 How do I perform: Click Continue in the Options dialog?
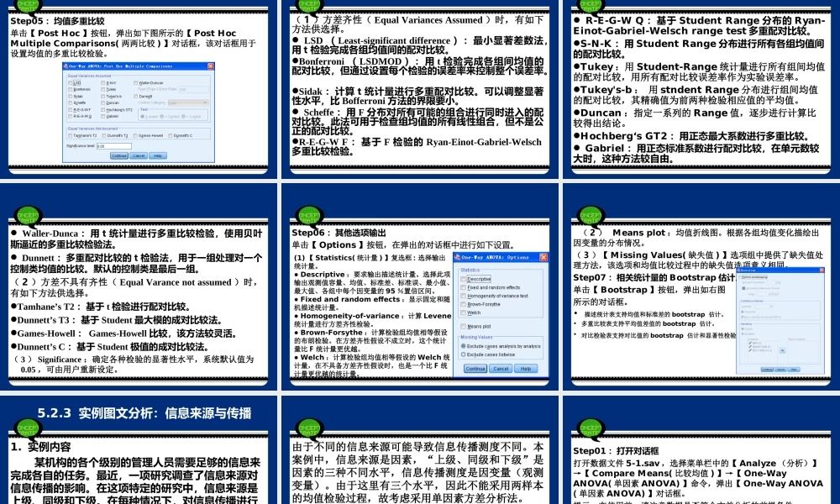[475, 368]
